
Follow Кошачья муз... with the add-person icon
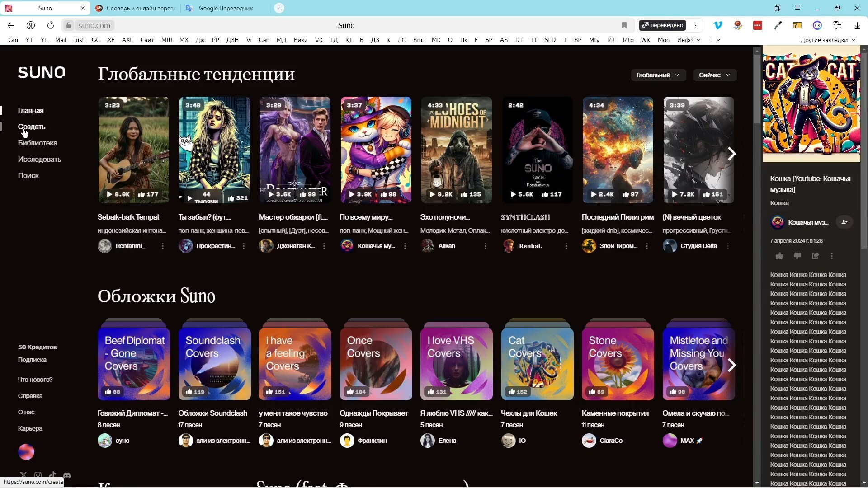tap(844, 222)
